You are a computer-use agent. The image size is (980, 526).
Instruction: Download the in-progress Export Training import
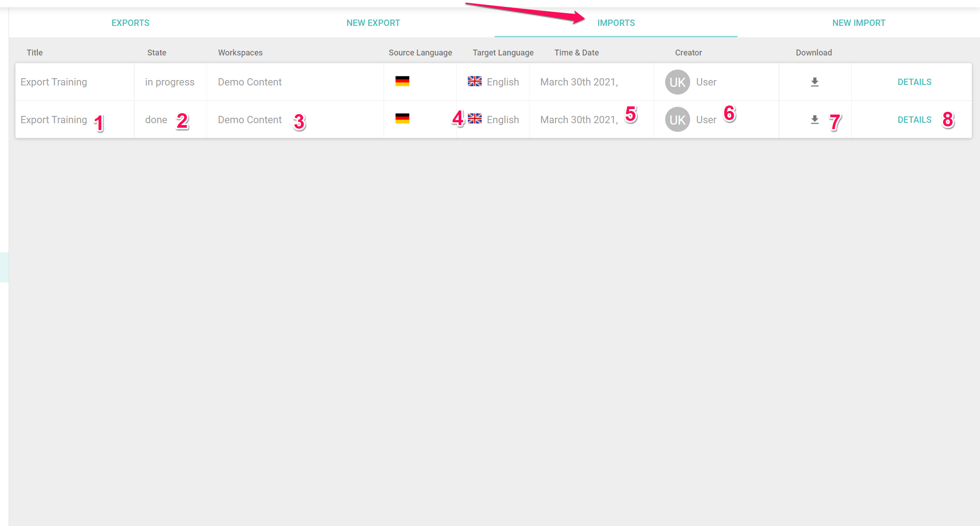[814, 82]
